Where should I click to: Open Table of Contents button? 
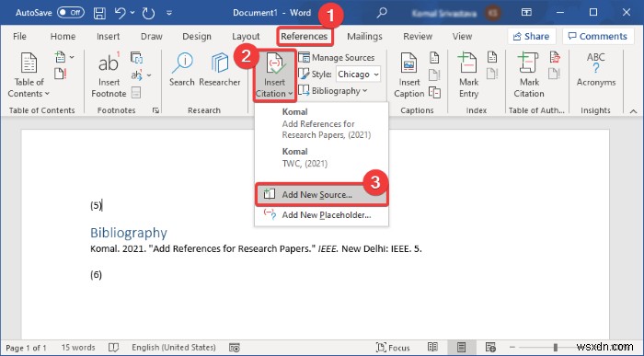pos(29,75)
